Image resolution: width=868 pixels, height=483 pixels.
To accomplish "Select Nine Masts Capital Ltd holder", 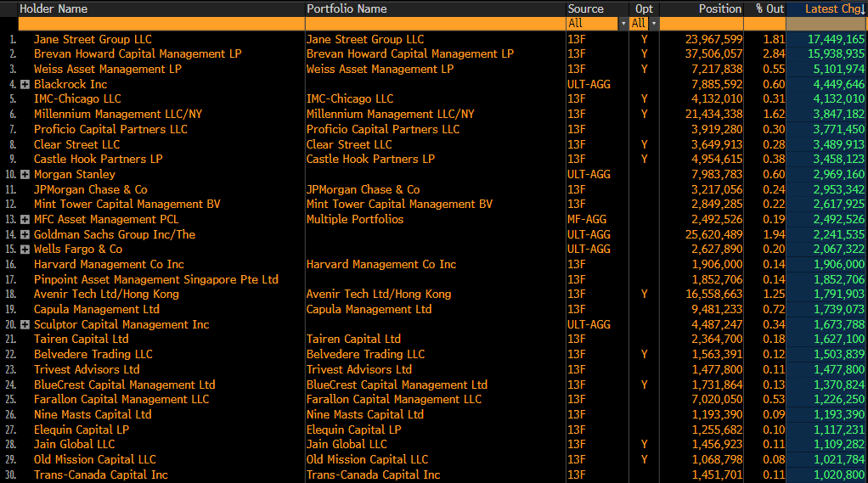I will point(93,414).
